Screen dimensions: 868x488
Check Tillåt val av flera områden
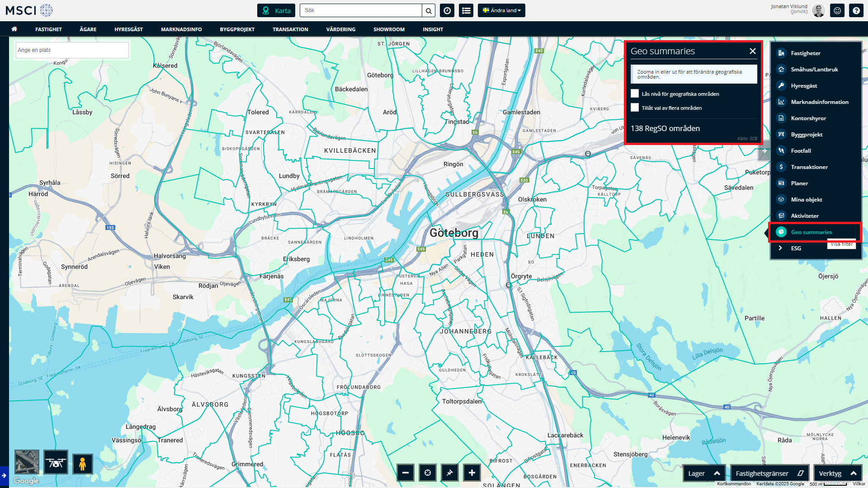pos(635,108)
